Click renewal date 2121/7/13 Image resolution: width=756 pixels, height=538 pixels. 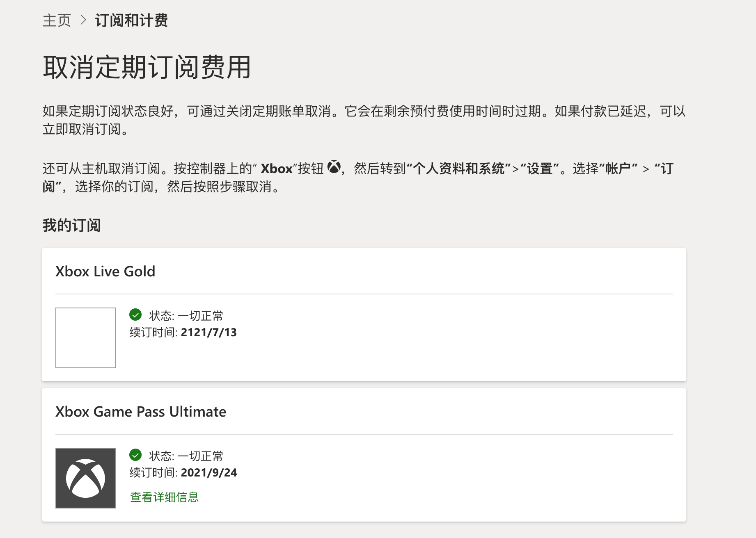tap(209, 333)
